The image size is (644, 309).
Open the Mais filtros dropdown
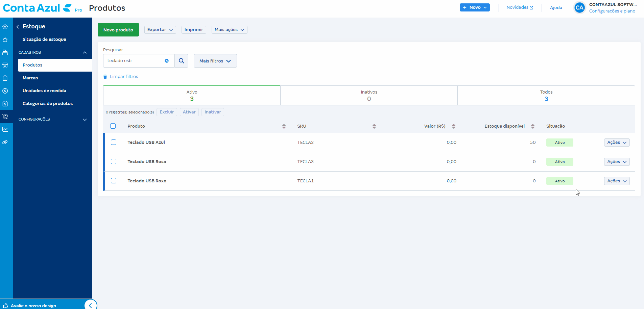pyautogui.click(x=215, y=61)
